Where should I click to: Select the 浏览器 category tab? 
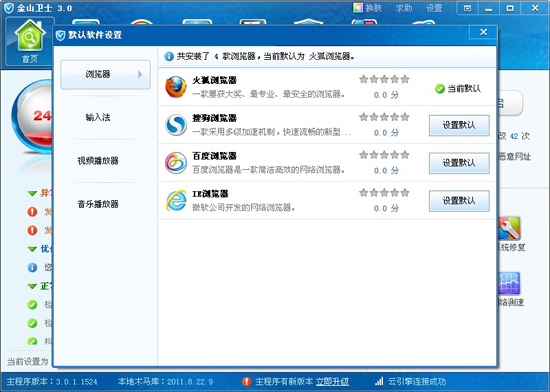coord(106,74)
